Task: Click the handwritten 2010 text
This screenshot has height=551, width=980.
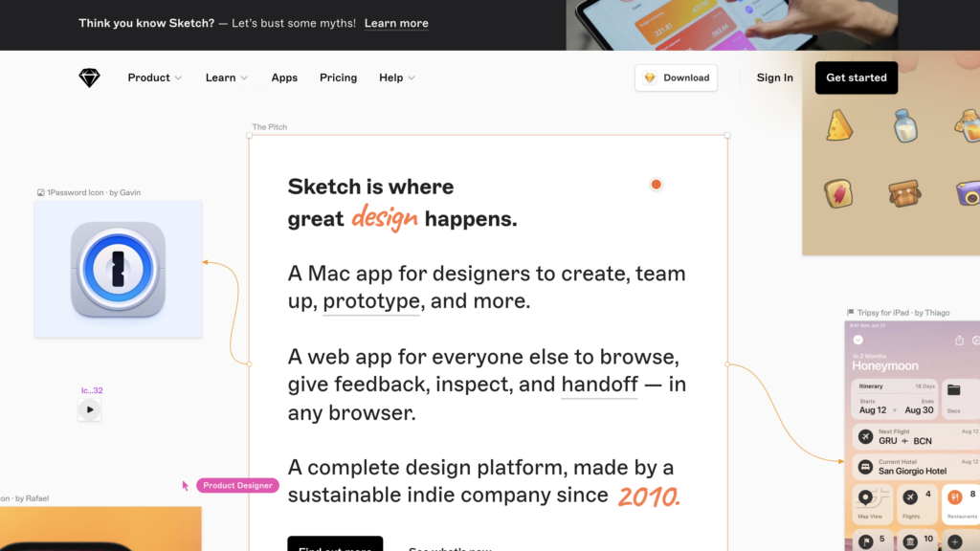Action: point(649,497)
